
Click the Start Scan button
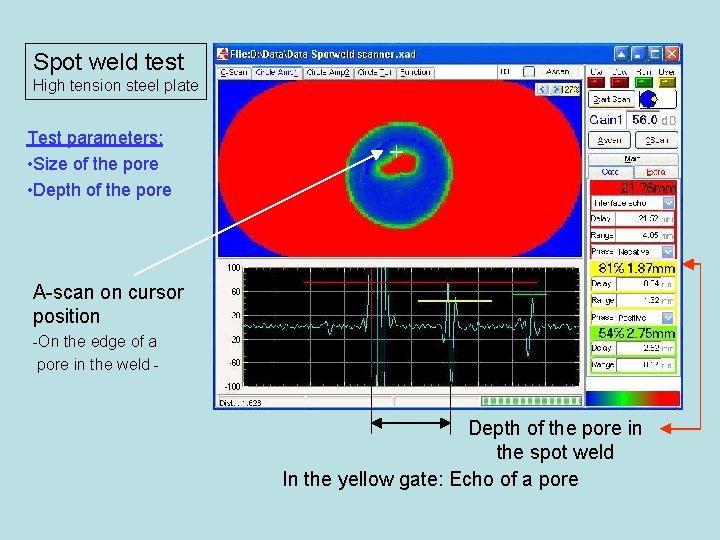pyautogui.click(x=611, y=99)
